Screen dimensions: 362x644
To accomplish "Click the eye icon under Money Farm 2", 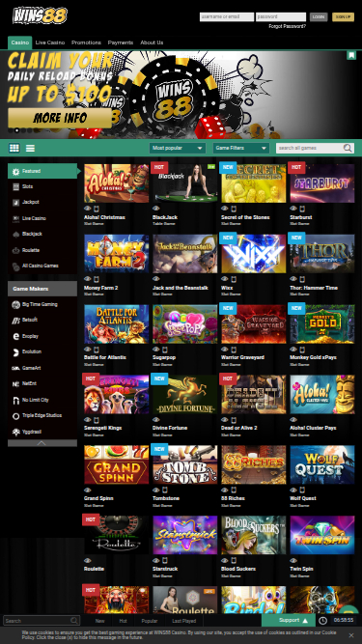I will pyautogui.click(x=88, y=279).
